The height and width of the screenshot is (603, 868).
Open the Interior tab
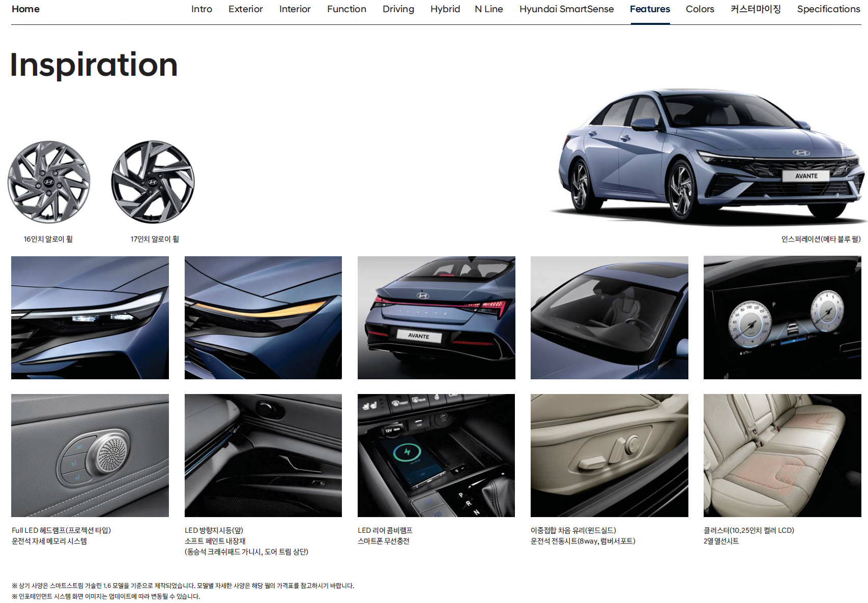tap(295, 9)
